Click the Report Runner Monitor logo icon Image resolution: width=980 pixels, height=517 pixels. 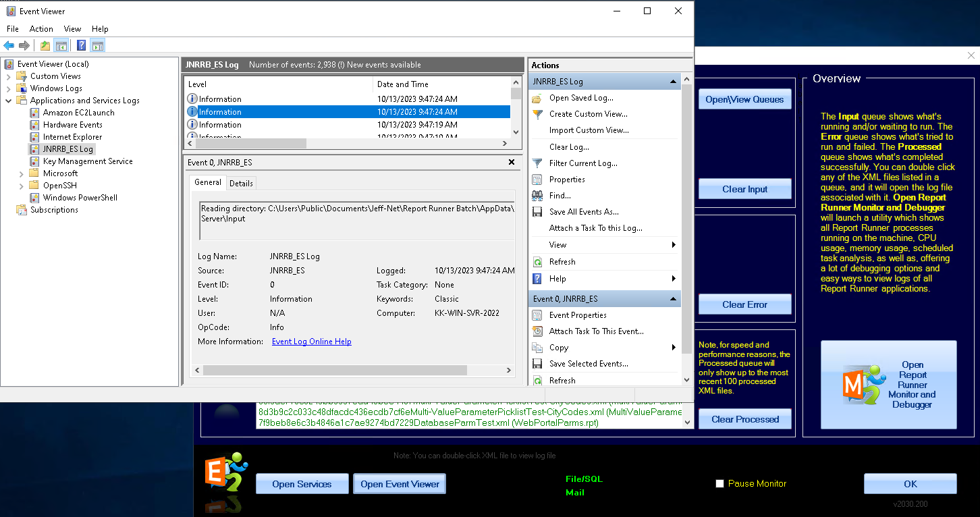point(864,384)
